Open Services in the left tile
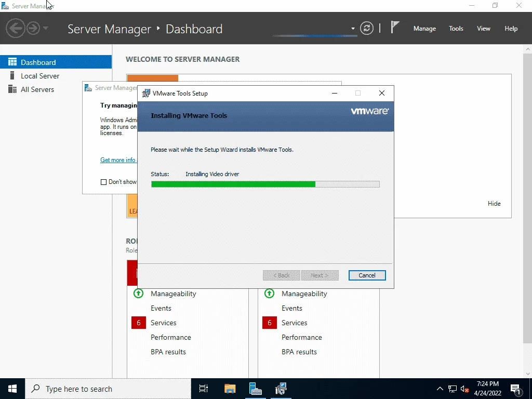Screen dimensions: 532x399 coord(164,323)
